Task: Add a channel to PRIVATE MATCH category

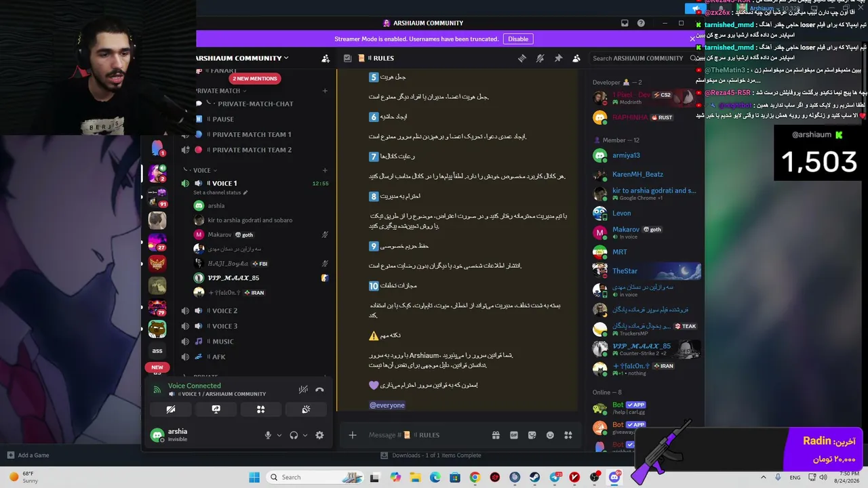Action: (325, 91)
